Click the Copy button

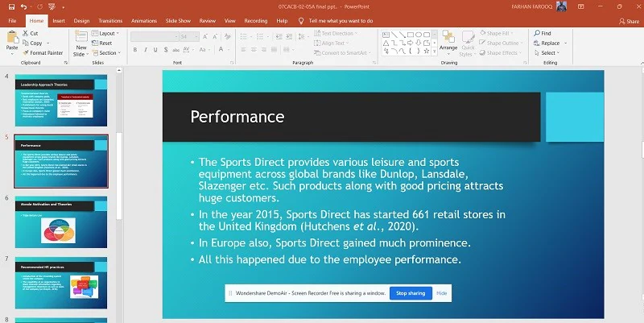point(32,43)
